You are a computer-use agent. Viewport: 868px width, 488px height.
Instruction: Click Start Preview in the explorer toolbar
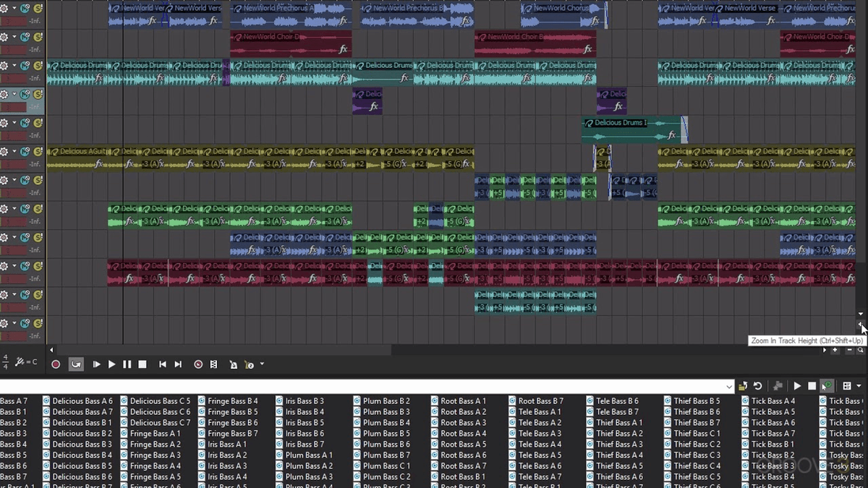(797, 387)
